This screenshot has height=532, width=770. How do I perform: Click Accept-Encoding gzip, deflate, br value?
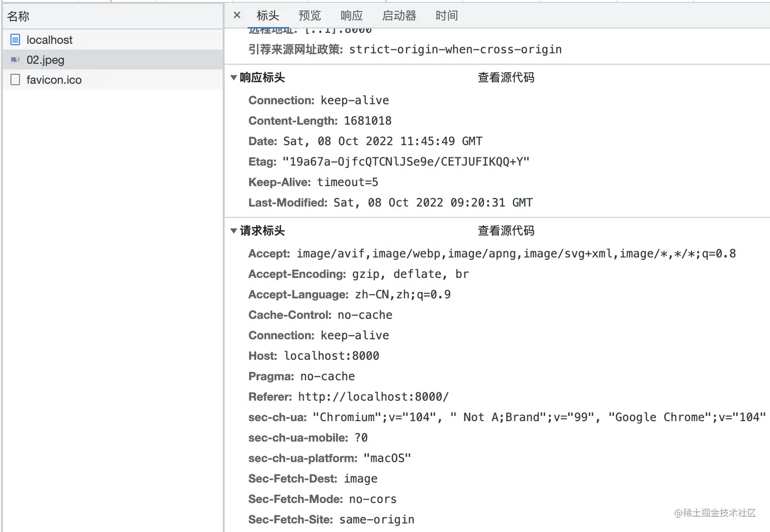[410, 274]
